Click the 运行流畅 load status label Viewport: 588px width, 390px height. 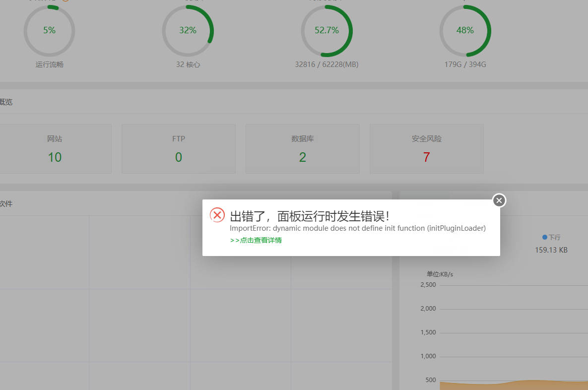50,65
